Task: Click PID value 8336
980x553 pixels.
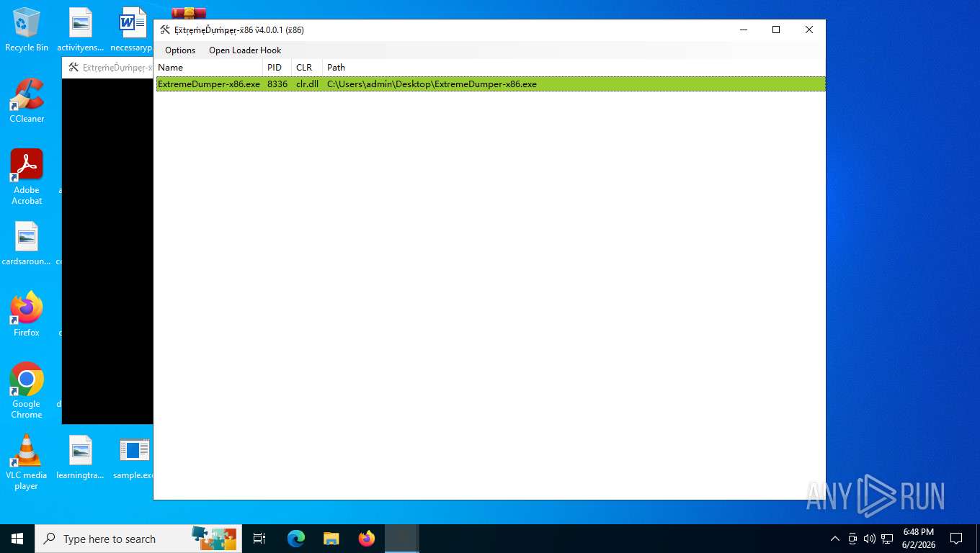Action: click(x=277, y=84)
